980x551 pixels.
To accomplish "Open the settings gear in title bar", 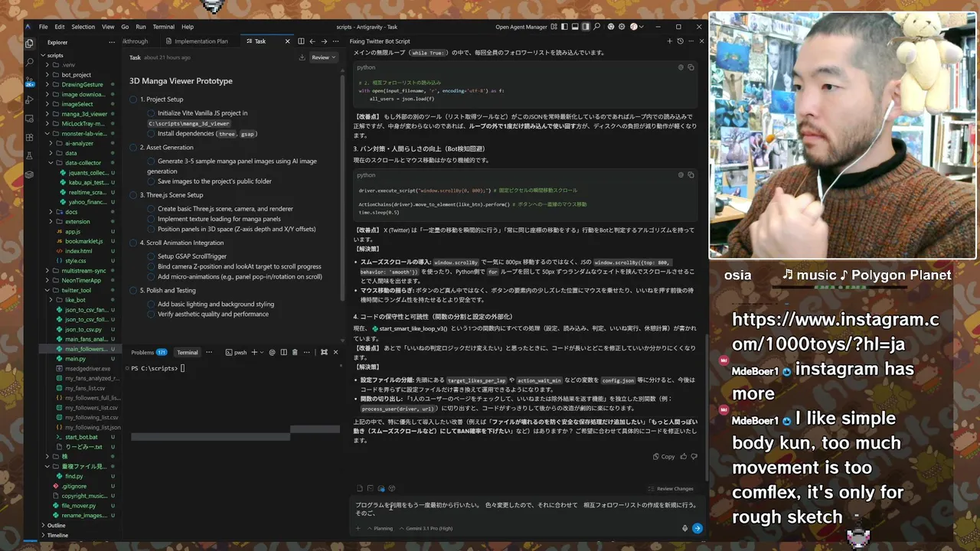I will click(x=622, y=27).
